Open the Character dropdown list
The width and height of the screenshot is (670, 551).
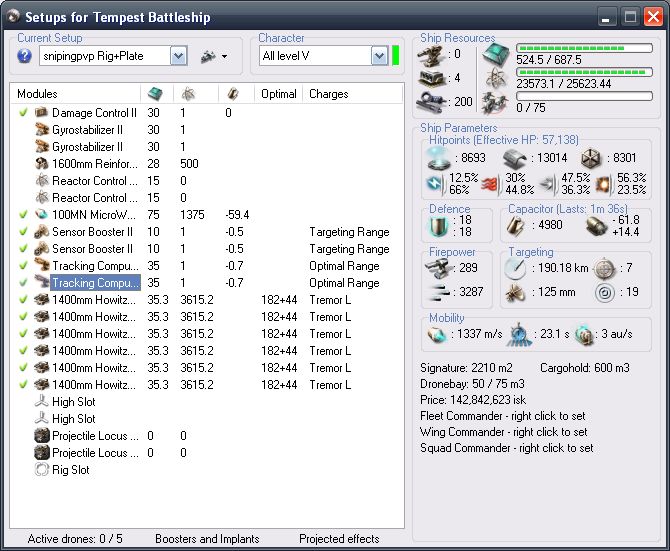(x=378, y=56)
